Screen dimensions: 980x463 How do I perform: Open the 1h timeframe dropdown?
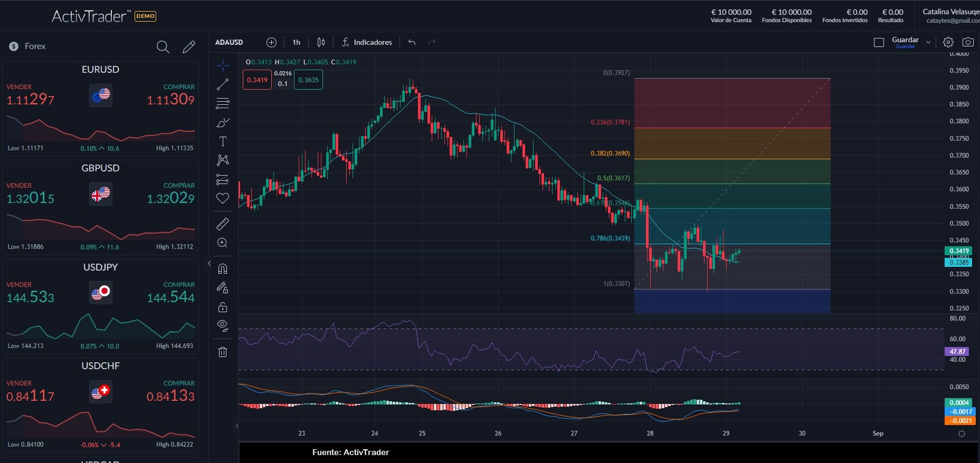pyautogui.click(x=297, y=42)
